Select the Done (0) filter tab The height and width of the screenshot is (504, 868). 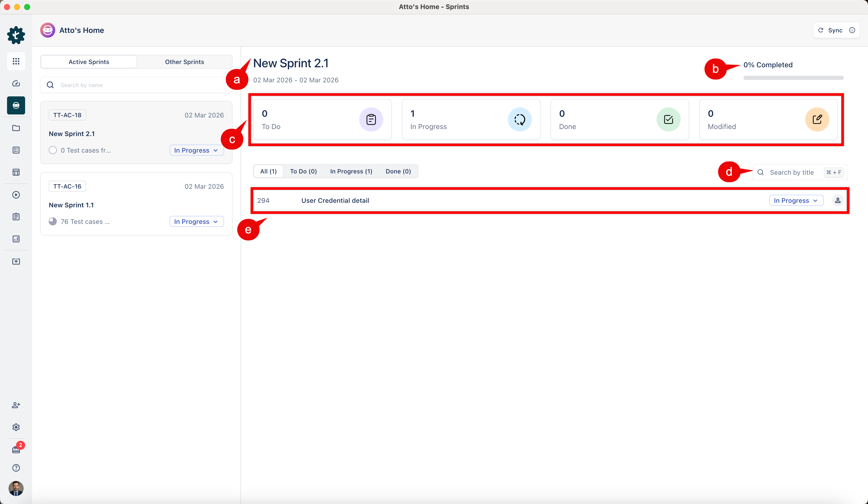pos(398,171)
